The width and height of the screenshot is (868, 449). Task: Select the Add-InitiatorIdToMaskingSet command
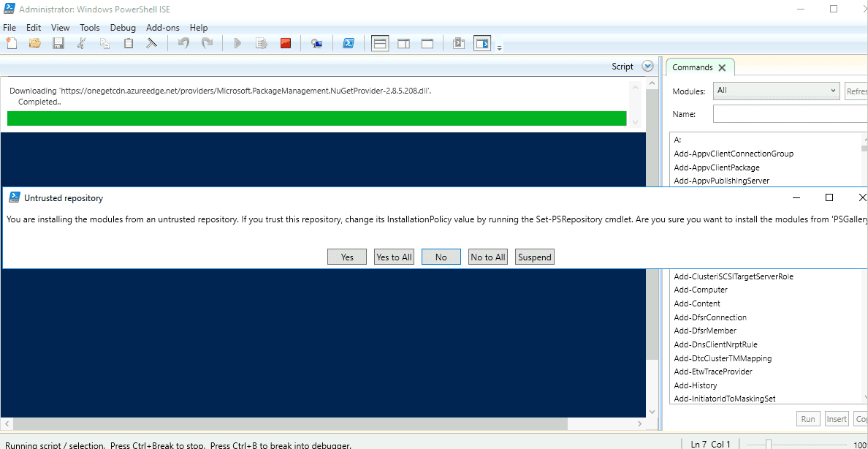[723, 399]
